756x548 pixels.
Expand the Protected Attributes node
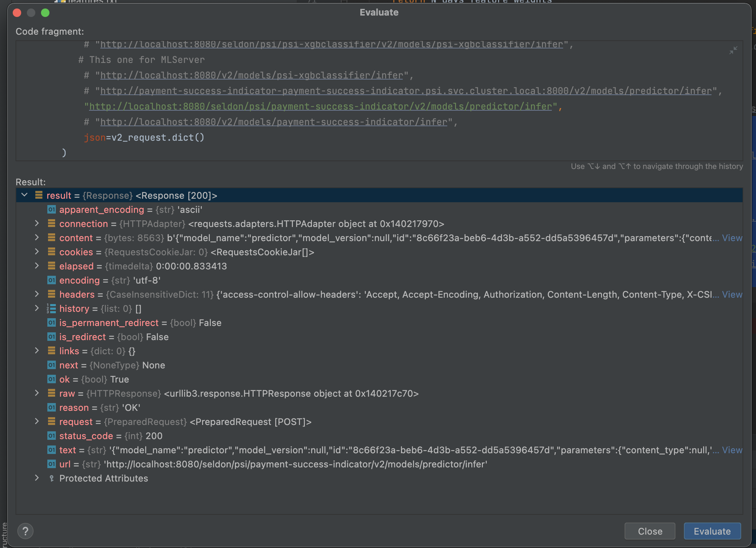(37, 478)
